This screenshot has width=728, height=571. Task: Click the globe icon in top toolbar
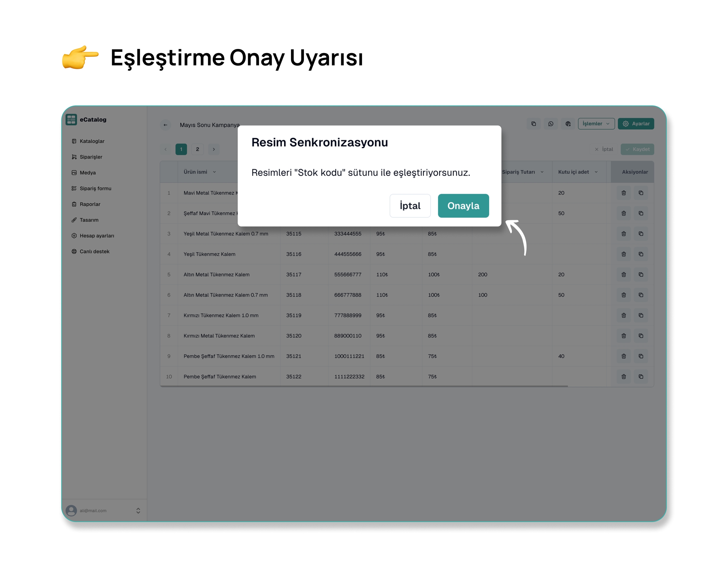click(x=568, y=124)
